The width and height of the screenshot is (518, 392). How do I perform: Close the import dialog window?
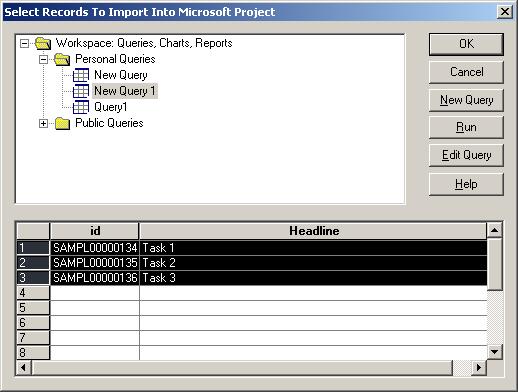(x=505, y=12)
